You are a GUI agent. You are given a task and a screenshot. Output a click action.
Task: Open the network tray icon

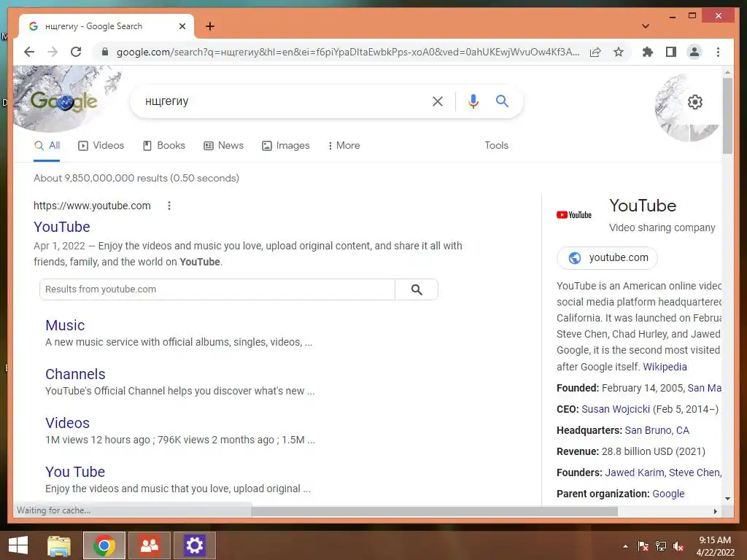tap(661, 546)
